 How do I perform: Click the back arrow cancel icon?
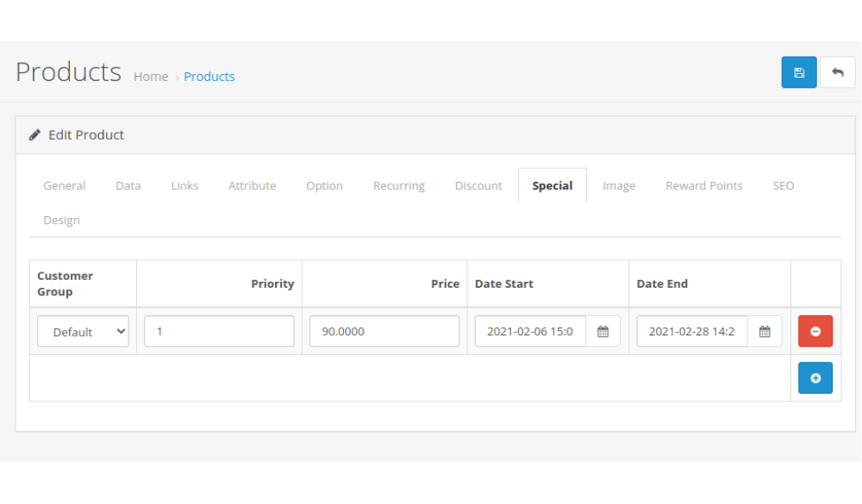(837, 73)
